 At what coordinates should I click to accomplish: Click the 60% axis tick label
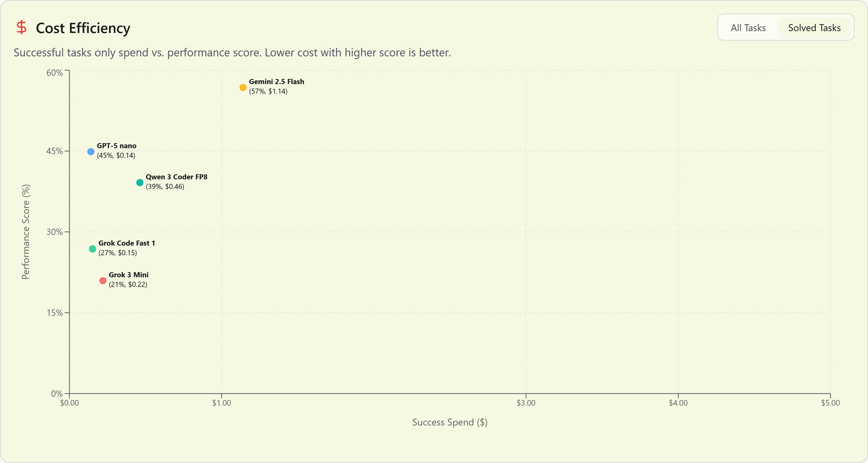(55, 73)
